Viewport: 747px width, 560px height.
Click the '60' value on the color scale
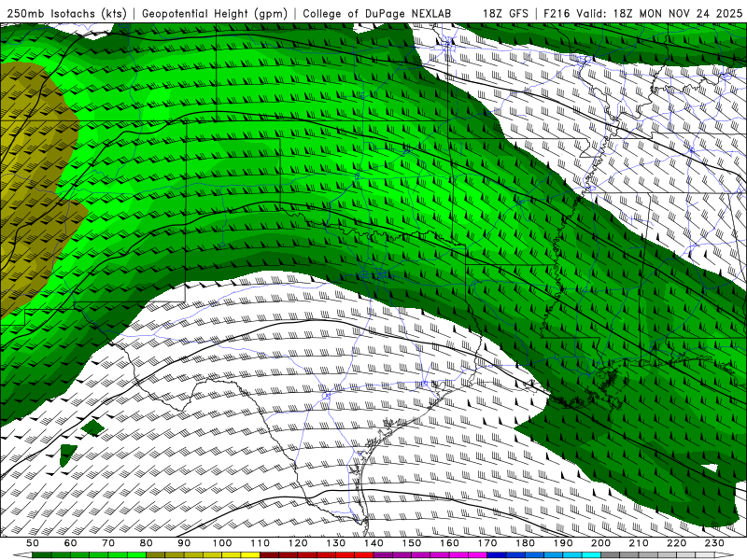point(71,543)
